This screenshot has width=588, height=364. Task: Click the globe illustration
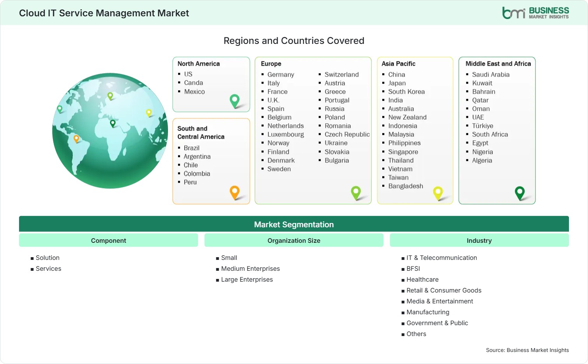110,131
